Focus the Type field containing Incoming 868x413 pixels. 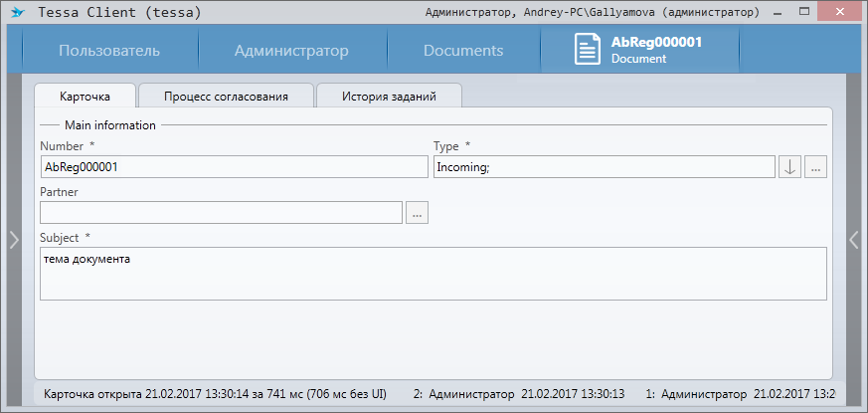604,167
